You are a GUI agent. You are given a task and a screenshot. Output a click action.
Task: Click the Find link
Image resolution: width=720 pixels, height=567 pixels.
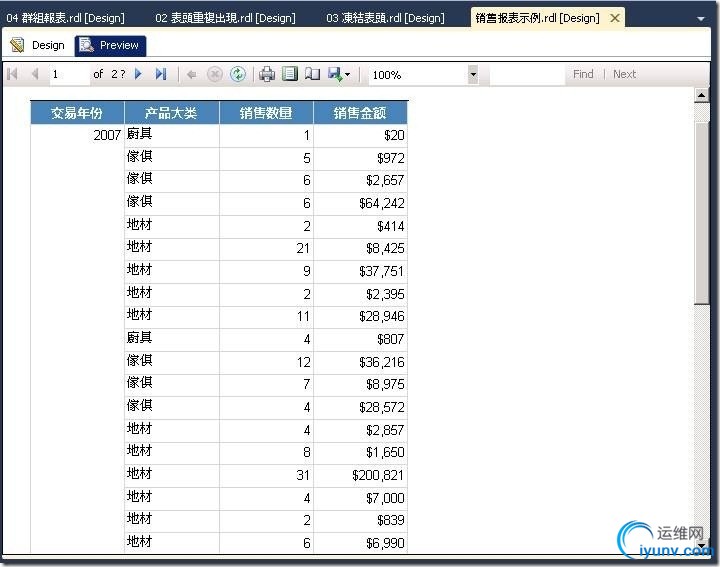click(583, 74)
